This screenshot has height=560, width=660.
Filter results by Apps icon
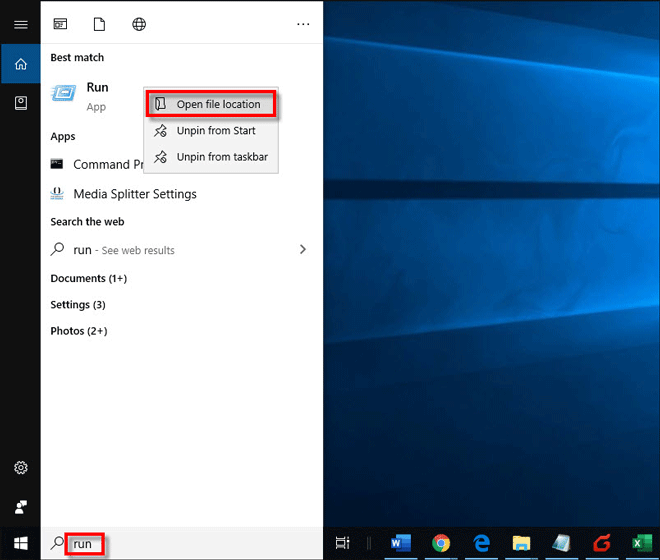click(x=60, y=24)
